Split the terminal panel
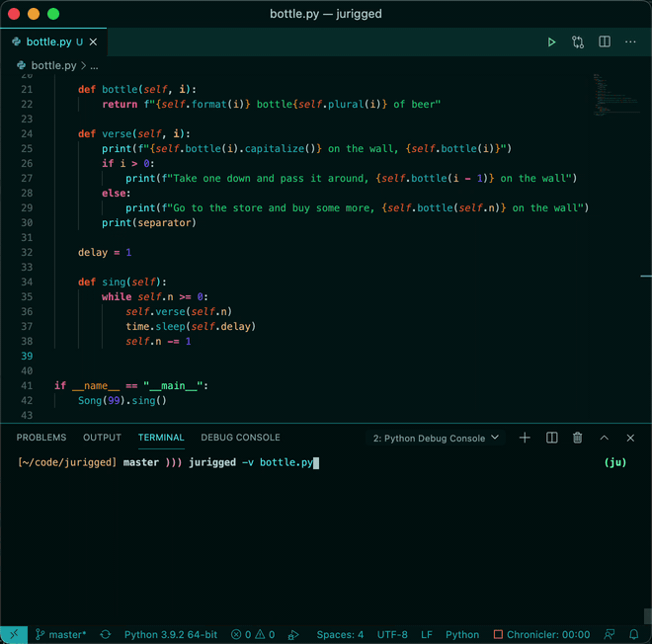 point(552,438)
